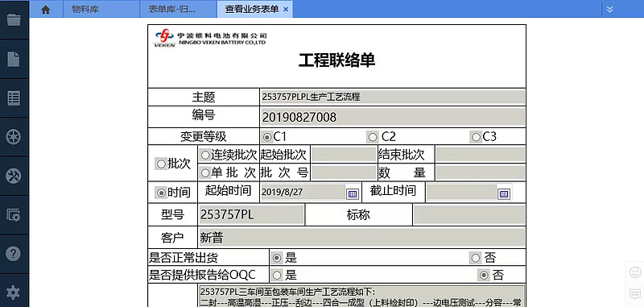Click the 数量 input field
The height and width of the screenshot is (307, 644).
click(x=480, y=172)
